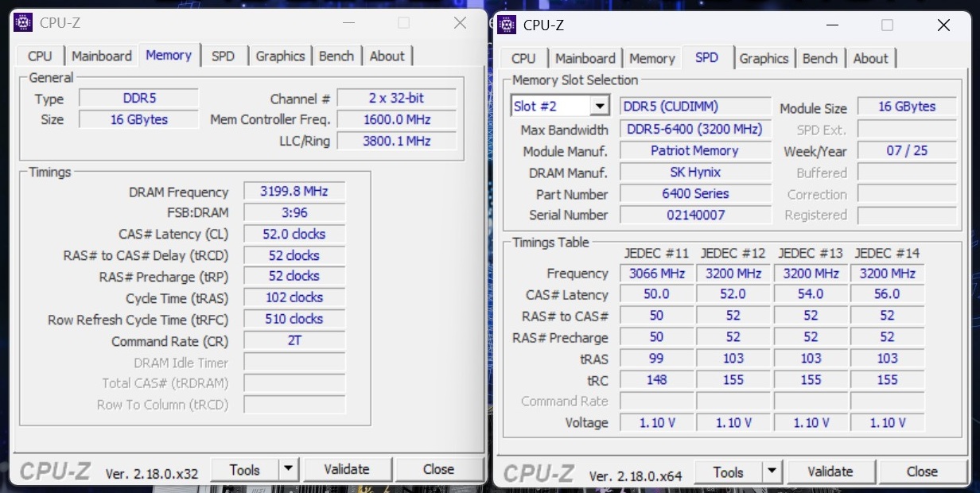Click the DRAM Frequency value field
The height and width of the screenshot is (493, 980).
pos(294,192)
